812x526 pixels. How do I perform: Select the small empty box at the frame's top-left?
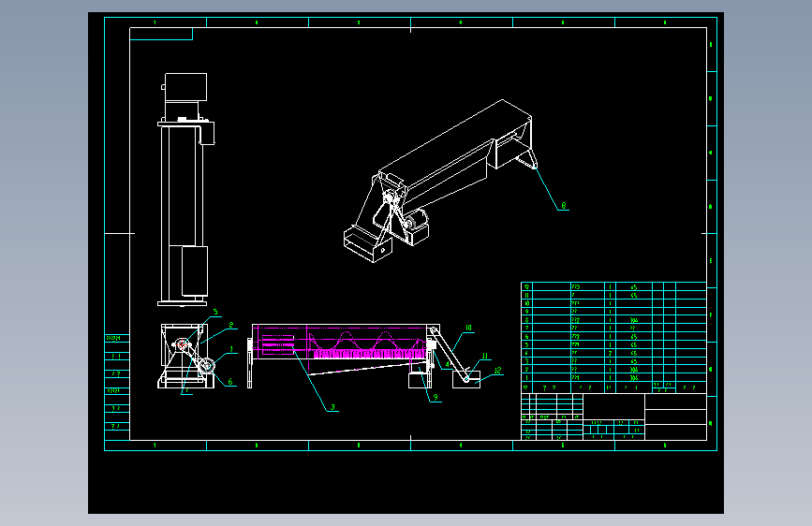(161, 34)
